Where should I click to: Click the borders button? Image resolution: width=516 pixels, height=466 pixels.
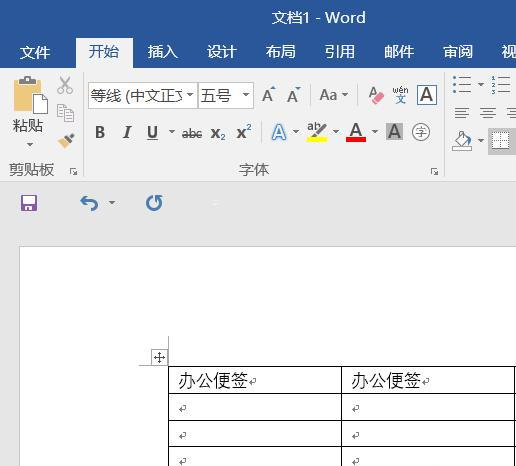500,141
